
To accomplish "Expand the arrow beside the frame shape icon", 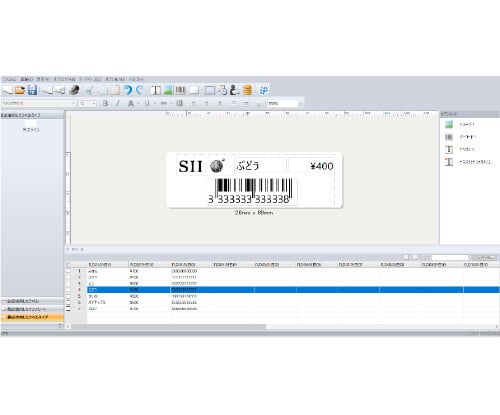I will click(x=201, y=90).
